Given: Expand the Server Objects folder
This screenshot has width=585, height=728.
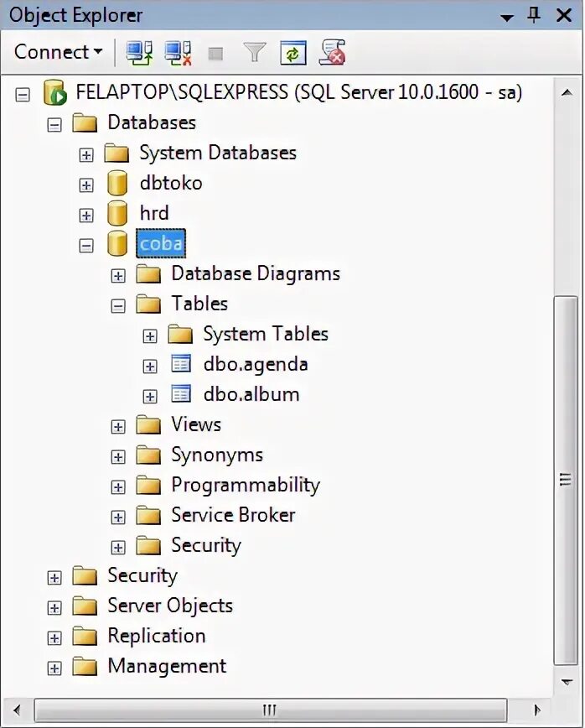Looking at the screenshot, I should [54, 608].
